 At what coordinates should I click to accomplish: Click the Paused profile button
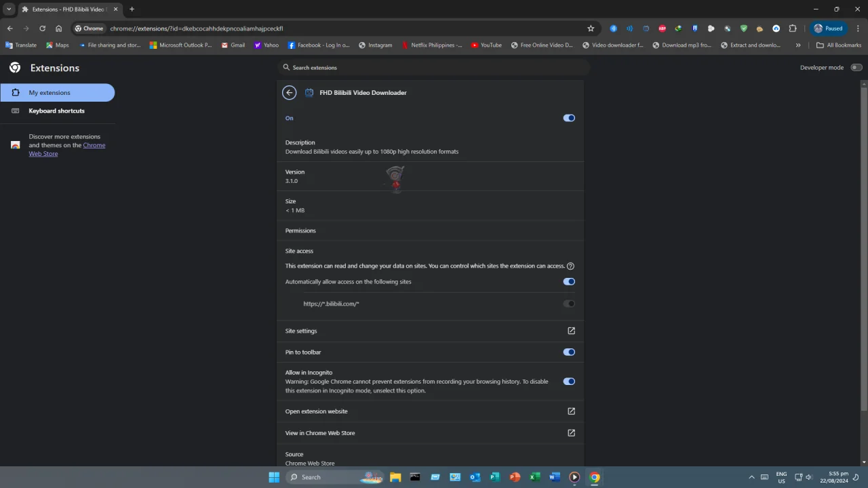point(828,28)
